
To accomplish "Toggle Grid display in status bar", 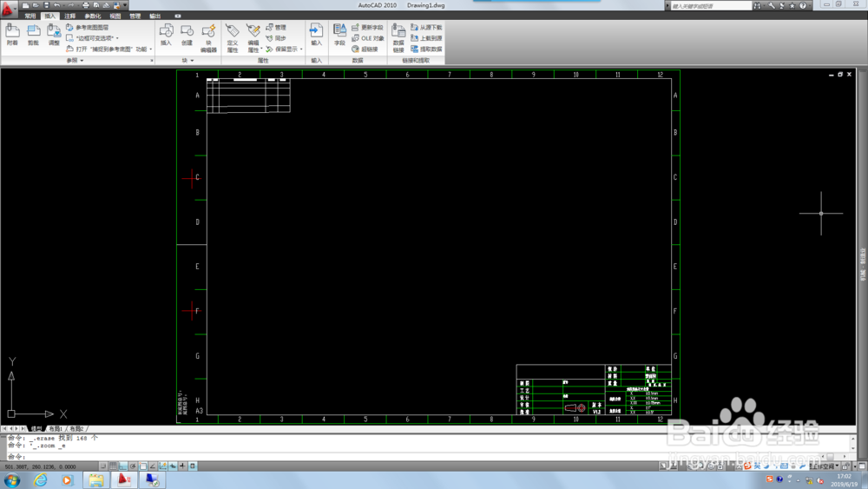I will tap(113, 466).
